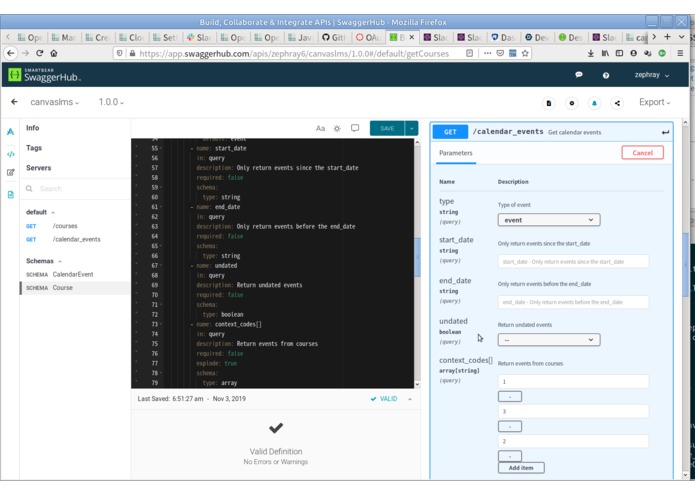Screen dimensions: 695x494
Task: Open the undated boolean select box
Action: coord(549,340)
